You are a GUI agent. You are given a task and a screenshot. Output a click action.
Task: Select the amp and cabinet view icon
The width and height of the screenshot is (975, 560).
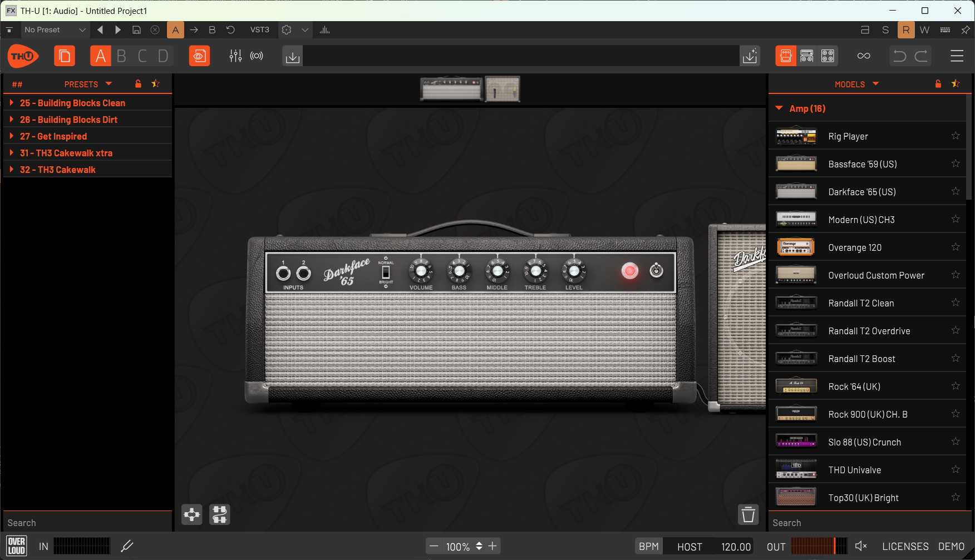point(807,56)
